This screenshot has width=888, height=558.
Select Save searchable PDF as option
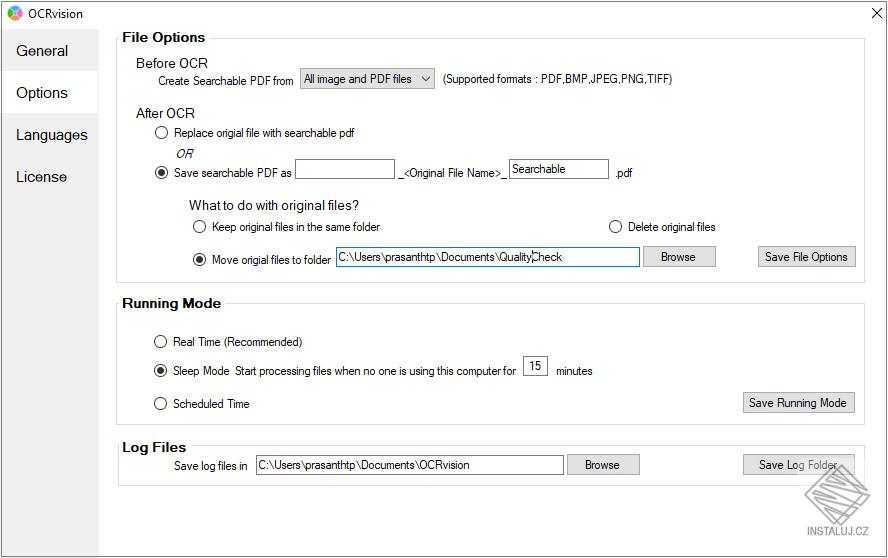161,173
